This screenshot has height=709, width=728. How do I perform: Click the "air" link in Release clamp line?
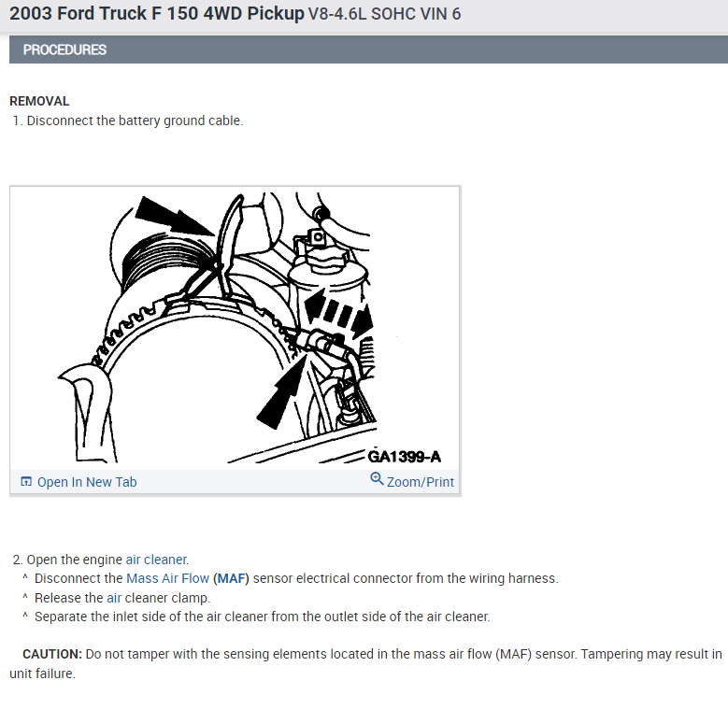114,598
